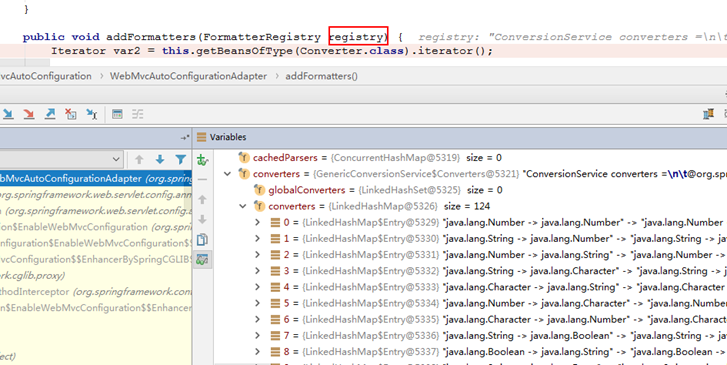Click Converter.class in the editor
This screenshot has height=365, width=727.
pyautogui.click(x=352, y=51)
